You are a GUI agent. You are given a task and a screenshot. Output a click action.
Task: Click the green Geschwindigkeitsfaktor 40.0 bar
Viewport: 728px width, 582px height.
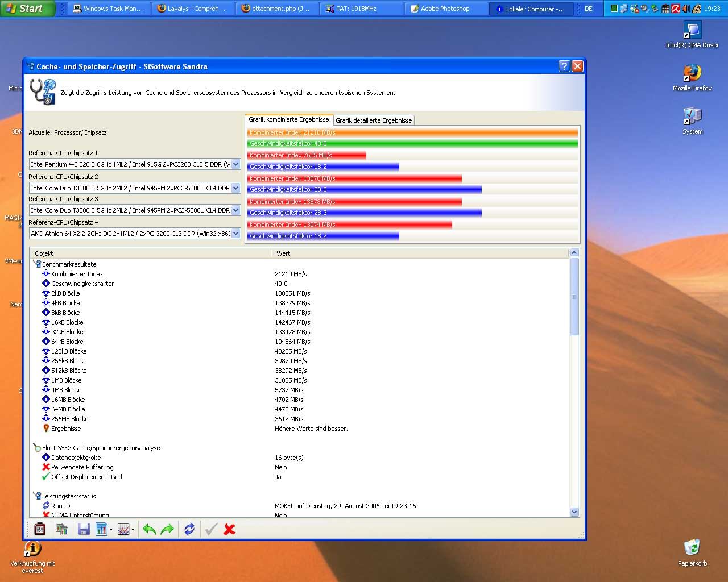(412, 143)
